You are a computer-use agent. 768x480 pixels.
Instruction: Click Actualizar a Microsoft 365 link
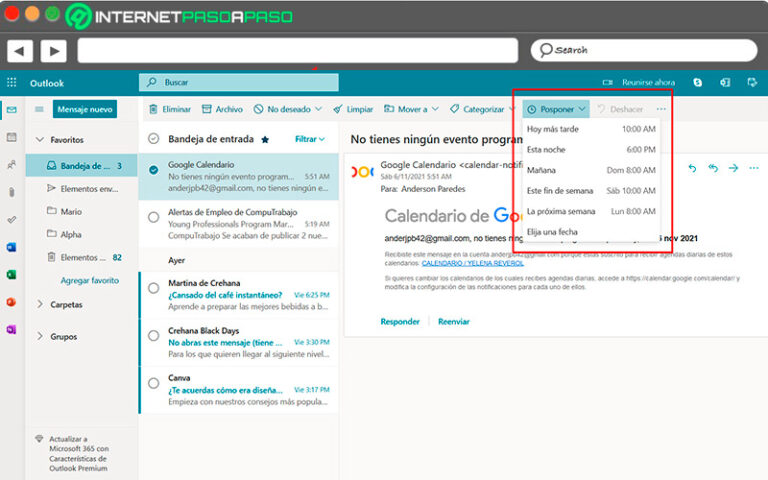click(78, 454)
